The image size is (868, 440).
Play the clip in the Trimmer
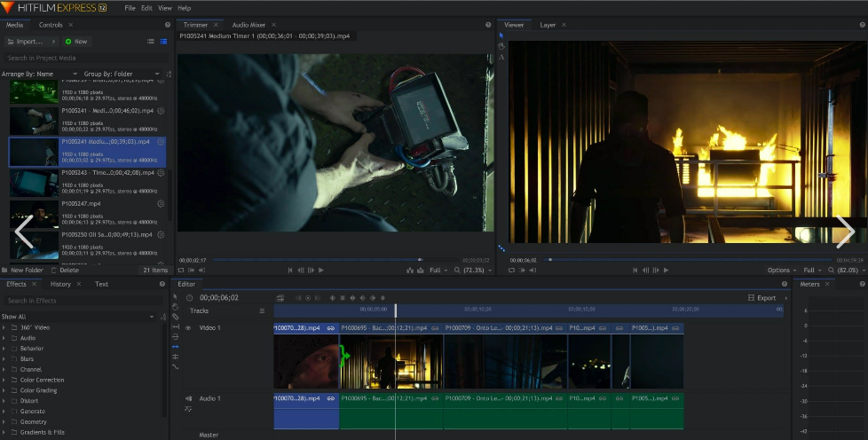point(321,270)
